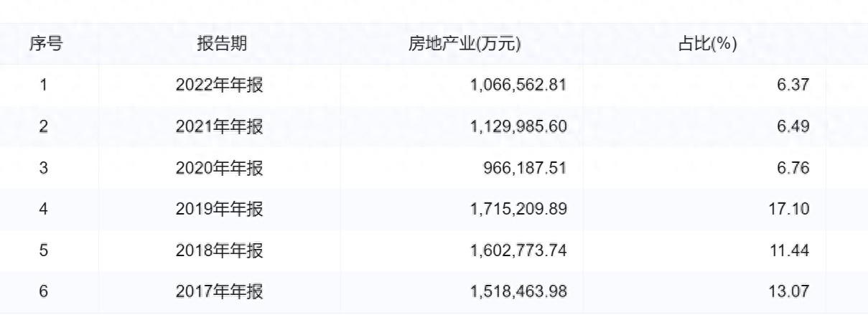This screenshot has width=868, height=315.
Task: Select the 2021年年报 report period cell
Action: click(220, 127)
